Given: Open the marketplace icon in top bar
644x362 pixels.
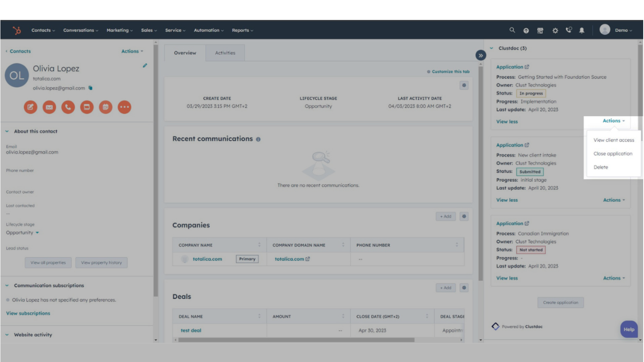Looking at the screenshot, I should click(x=540, y=31).
